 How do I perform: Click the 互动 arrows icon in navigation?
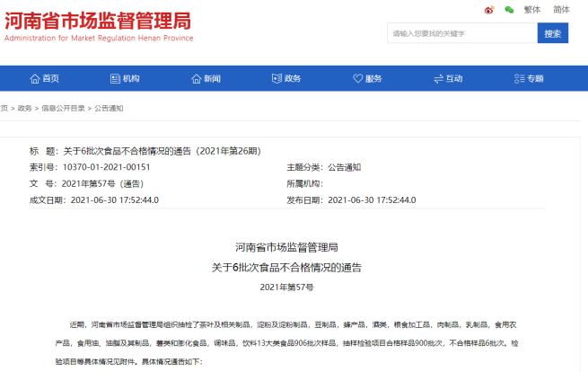click(x=438, y=79)
